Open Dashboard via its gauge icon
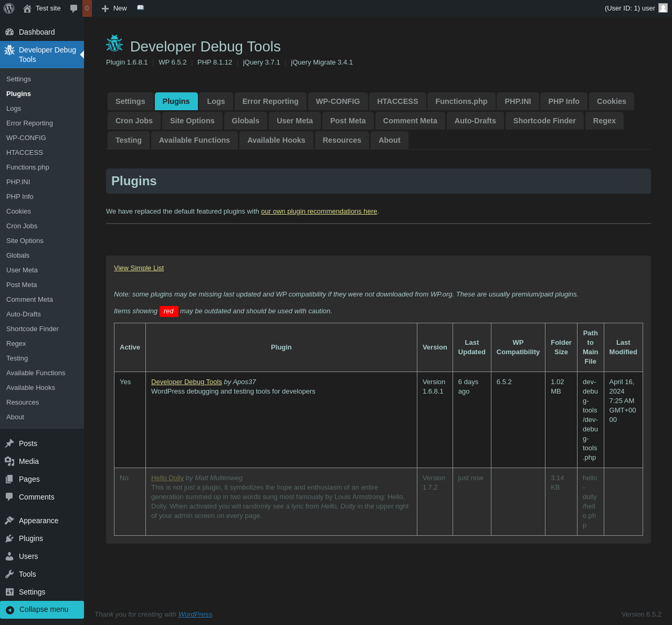Image resolution: width=672 pixels, height=625 pixels. coord(9,32)
